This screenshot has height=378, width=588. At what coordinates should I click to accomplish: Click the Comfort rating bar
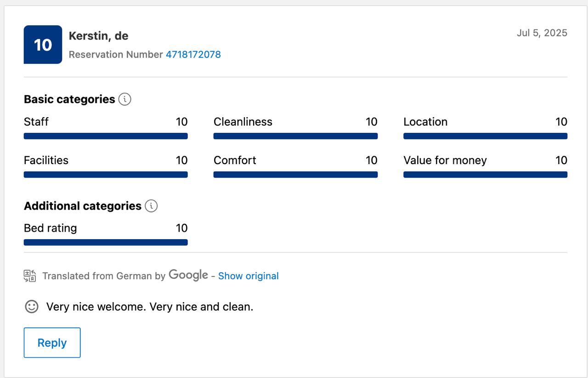click(295, 175)
